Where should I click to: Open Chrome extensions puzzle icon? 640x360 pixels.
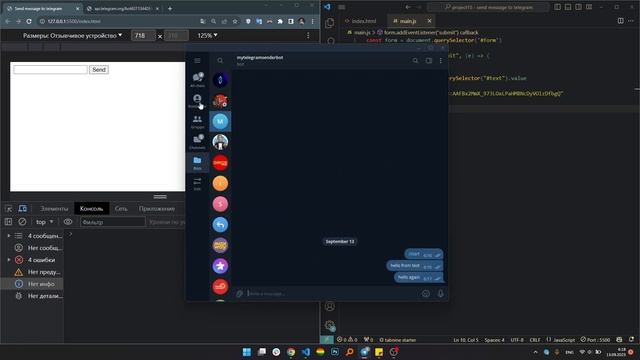point(280,21)
